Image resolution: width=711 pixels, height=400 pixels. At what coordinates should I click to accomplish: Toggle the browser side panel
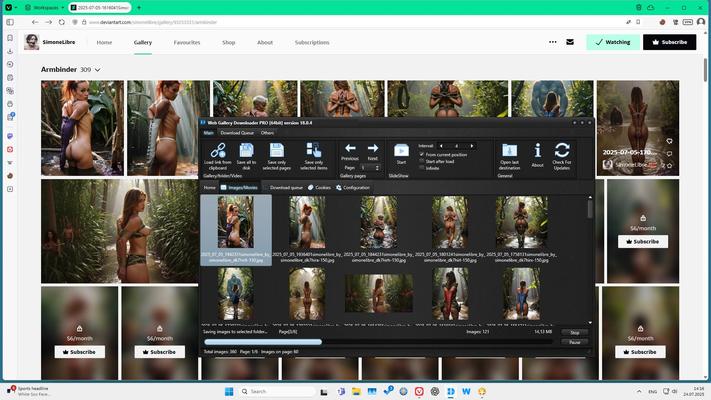click(10, 22)
